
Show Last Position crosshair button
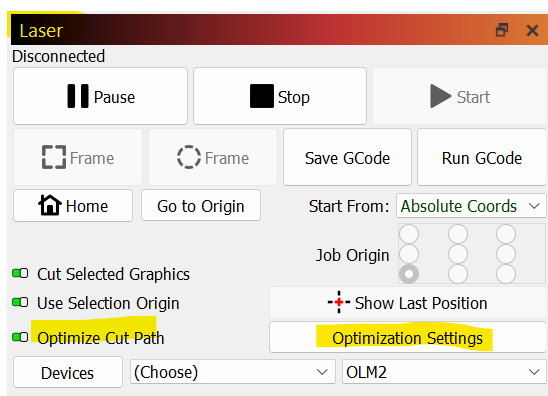(x=408, y=303)
